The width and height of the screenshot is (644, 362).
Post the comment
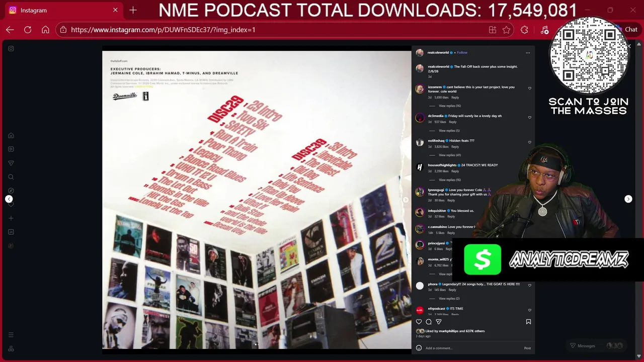coord(527,348)
